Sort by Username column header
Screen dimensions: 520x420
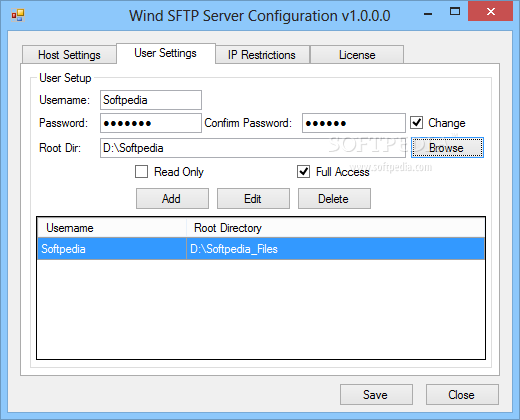tap(112, 228)
